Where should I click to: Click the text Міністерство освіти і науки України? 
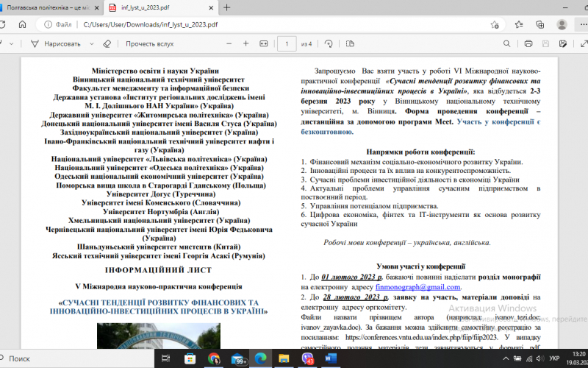(155, 71)
